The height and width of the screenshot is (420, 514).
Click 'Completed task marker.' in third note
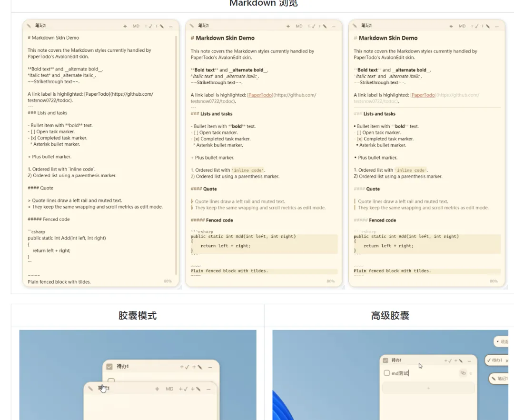point(388,139)
